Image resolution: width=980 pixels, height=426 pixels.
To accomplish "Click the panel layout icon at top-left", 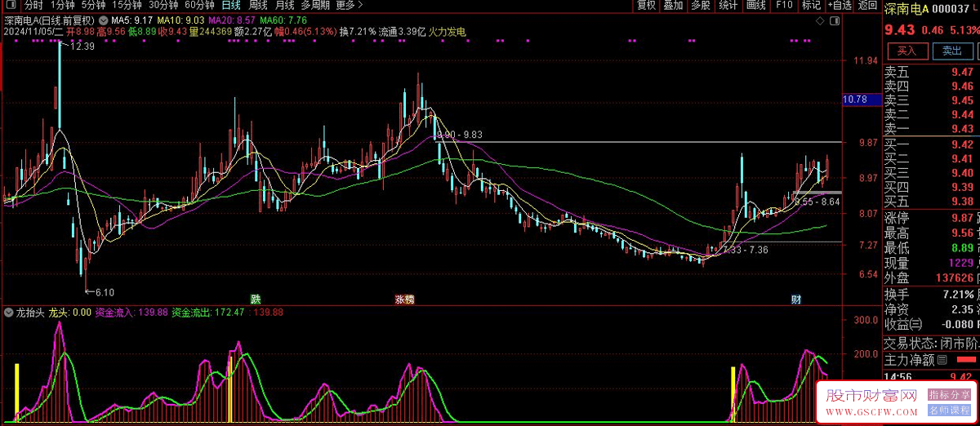I will 11,5.
